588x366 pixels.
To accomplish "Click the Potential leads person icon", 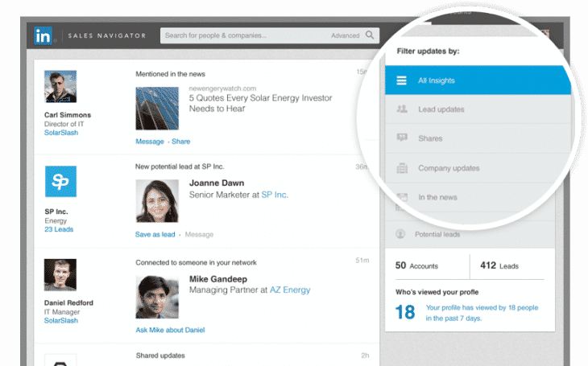I will [x=400, y=234].
